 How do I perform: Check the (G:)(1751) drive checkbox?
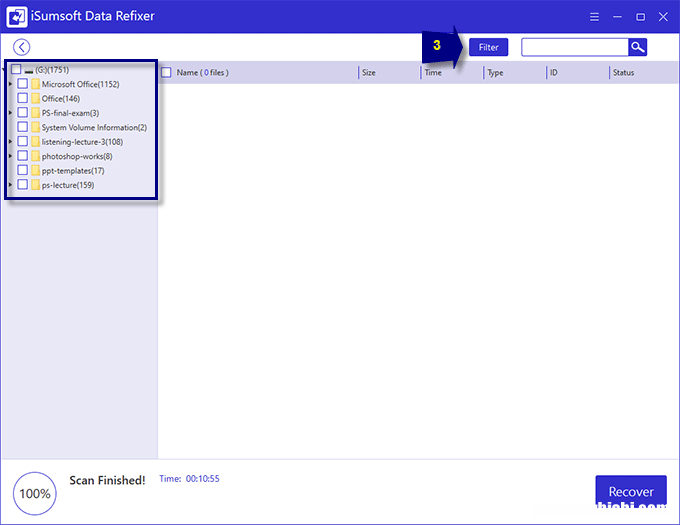16,69
